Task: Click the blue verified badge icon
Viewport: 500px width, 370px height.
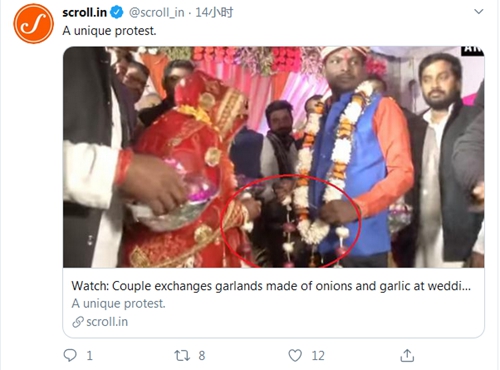Action: [x=117, y=13]
